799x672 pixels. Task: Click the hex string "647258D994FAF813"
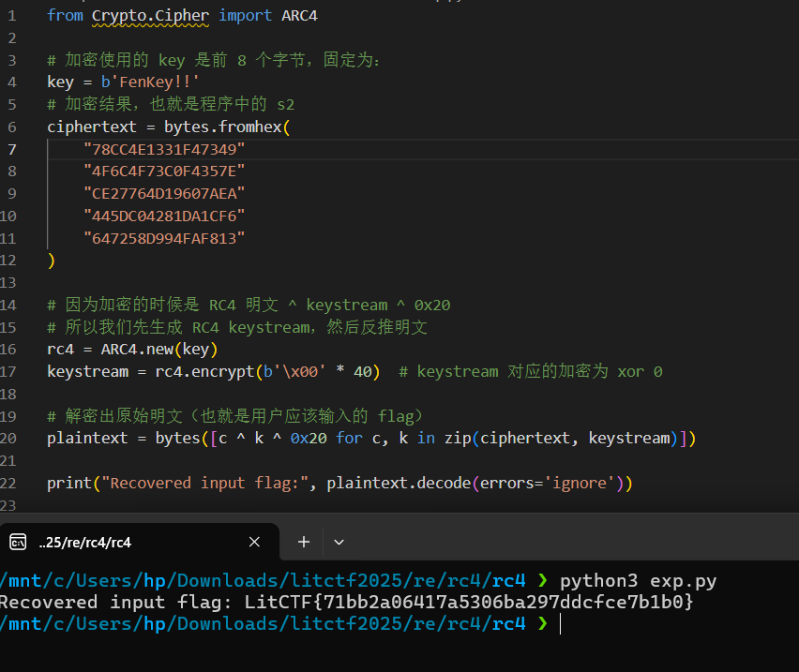click(x=163, y=238)
